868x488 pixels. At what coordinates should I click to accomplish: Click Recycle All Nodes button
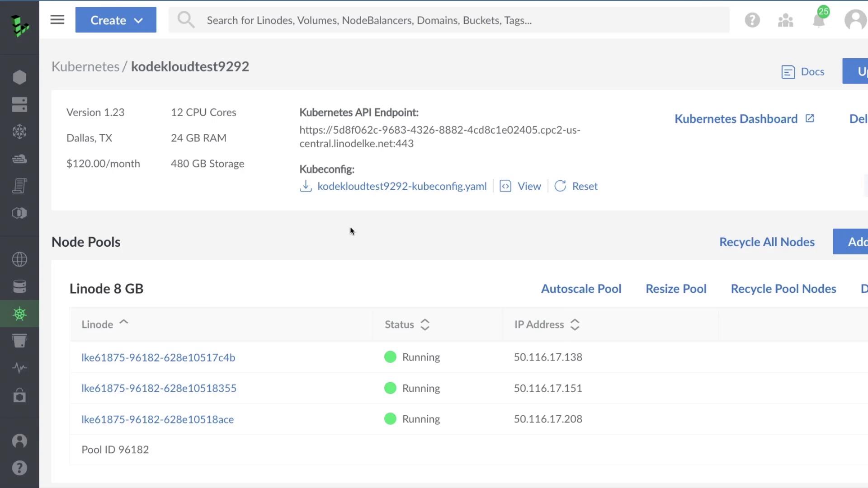(767, 242)
